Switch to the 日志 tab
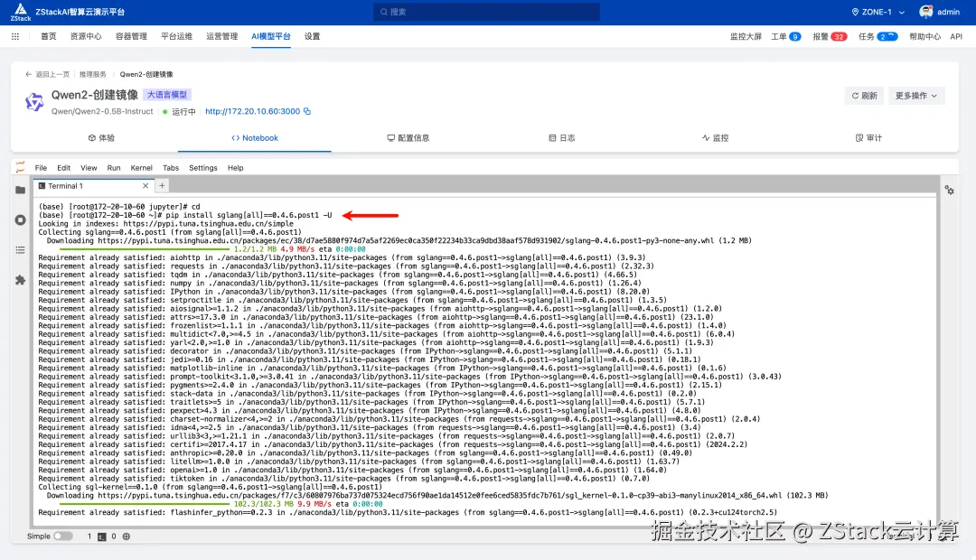 click(x=562, y=137)
